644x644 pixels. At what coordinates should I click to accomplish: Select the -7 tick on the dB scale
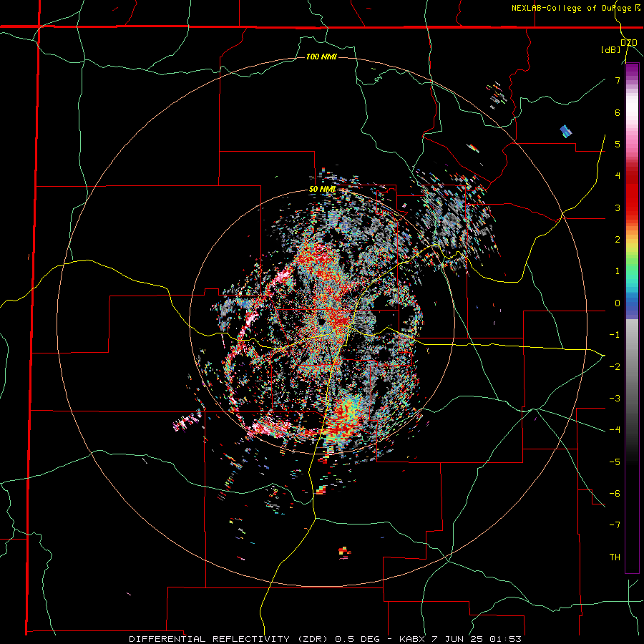pyautogui.click(x=615, y=525)
